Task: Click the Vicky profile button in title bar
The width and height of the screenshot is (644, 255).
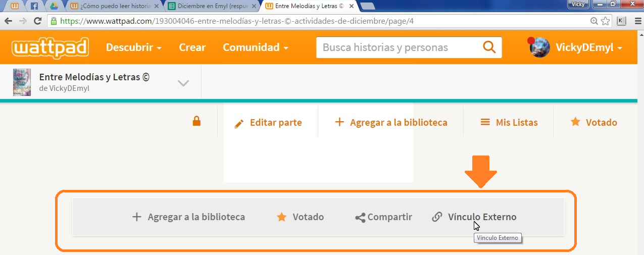Action: click(x=579, y=4)
